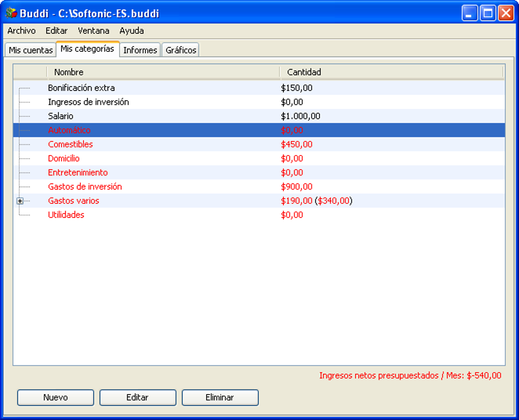Screen dimensions: 519x420
Task: Open the Gráficos tab
Action: tap(181, 50)
